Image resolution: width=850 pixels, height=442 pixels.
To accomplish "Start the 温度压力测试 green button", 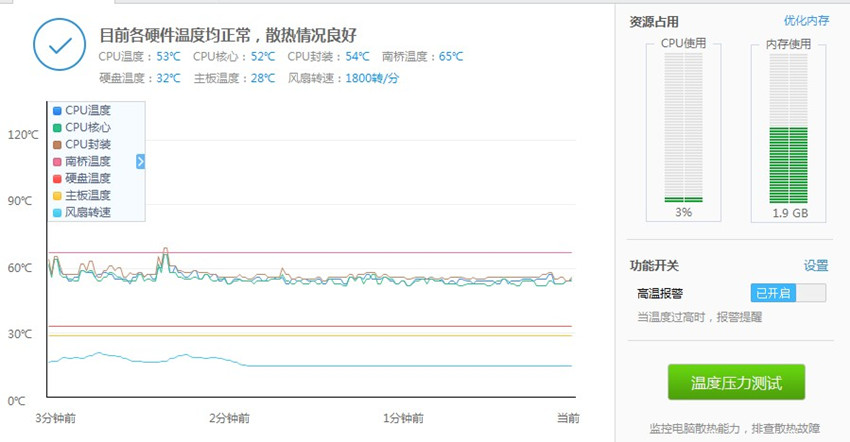I will pyautogui.click(x=736, y=382).
